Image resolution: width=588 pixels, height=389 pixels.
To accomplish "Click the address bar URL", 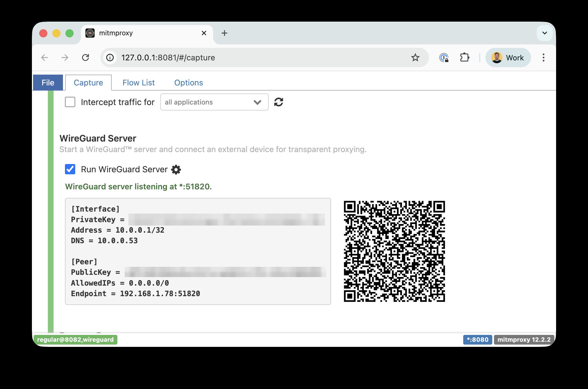I will click(x=168, y=58).
